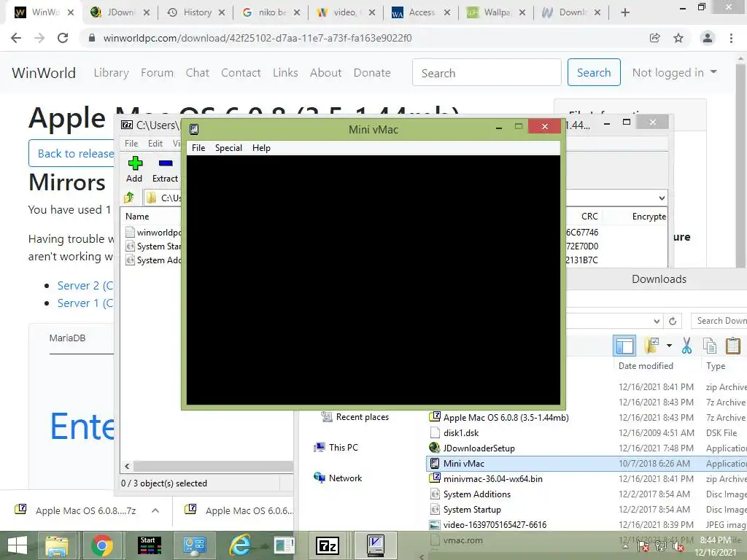The height and width of the screenshot is (560, 747).
Task: Expand Explorer address bar dropdown arrow
Action: (657, 321)
